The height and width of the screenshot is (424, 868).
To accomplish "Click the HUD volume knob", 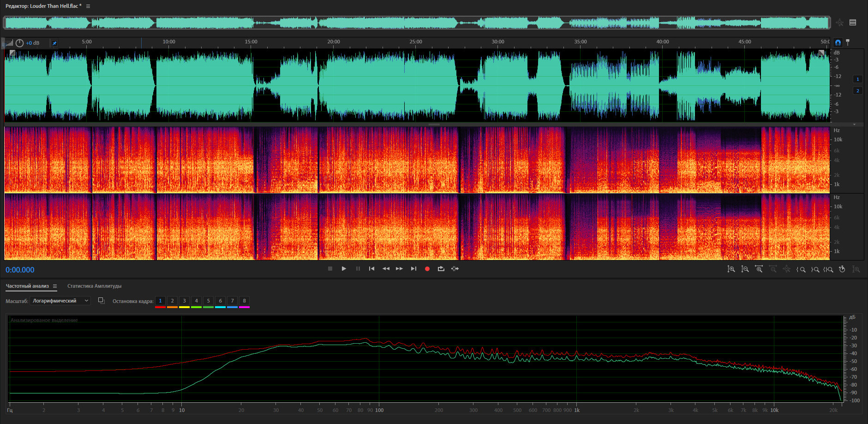I will [x=19, y=43].
